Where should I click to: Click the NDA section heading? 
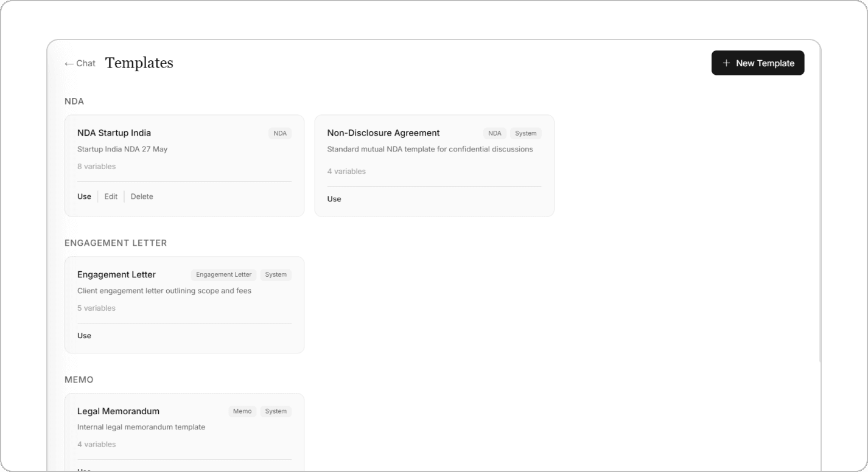74,102
